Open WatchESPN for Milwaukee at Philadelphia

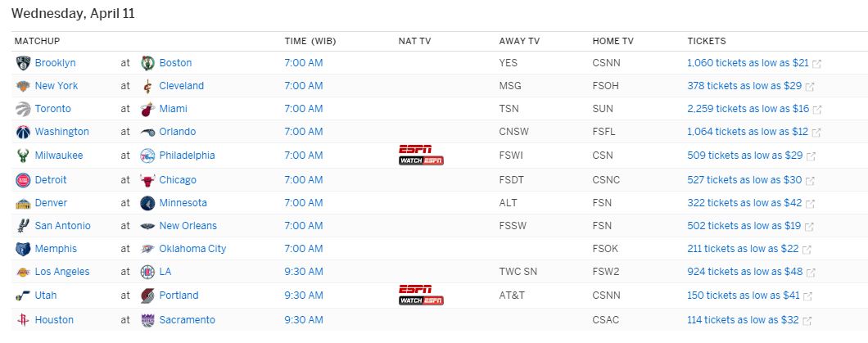pos(421,160)
